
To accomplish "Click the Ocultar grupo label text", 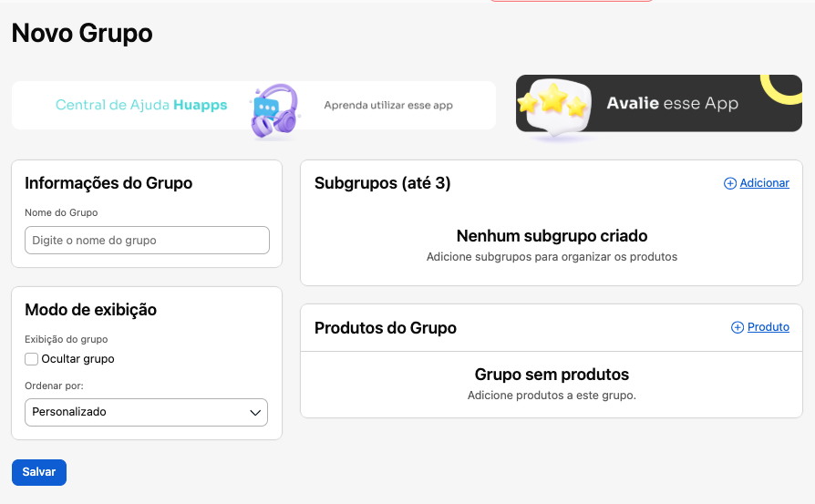I will pos(78,359).
